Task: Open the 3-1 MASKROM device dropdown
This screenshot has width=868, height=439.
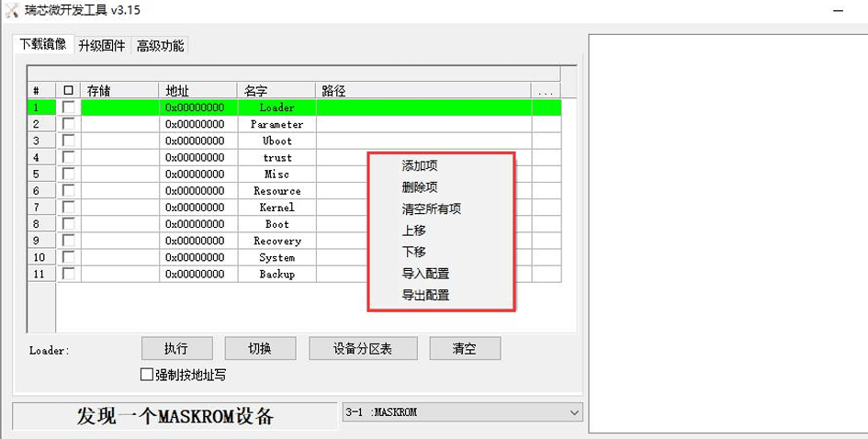Action: pos(574,412)
